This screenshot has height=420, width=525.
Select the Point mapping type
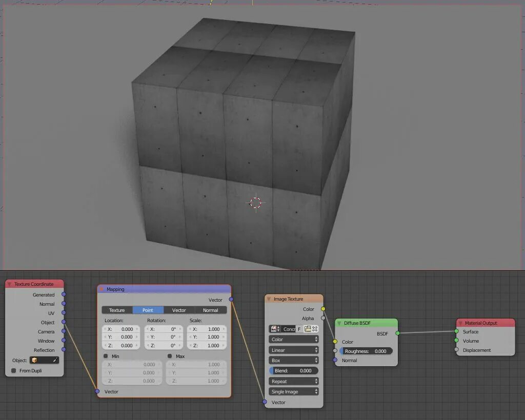148,310
